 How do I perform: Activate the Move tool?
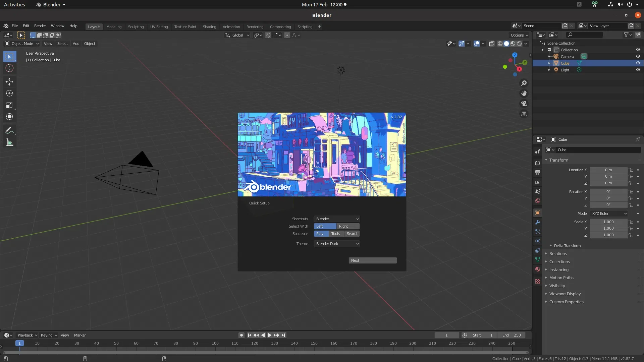[x=9, y=81]
